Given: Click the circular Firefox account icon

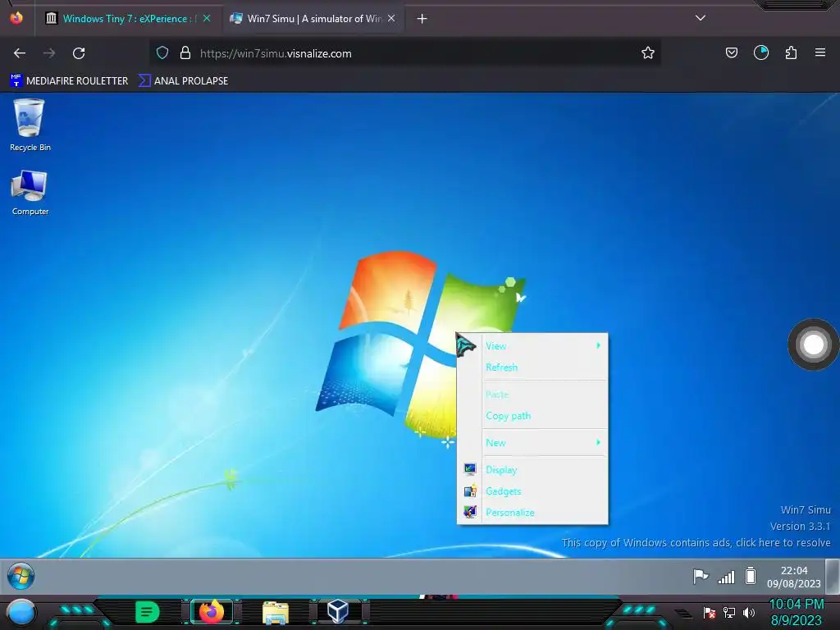Looking at the screenshot, I should [x=761, y=52].
